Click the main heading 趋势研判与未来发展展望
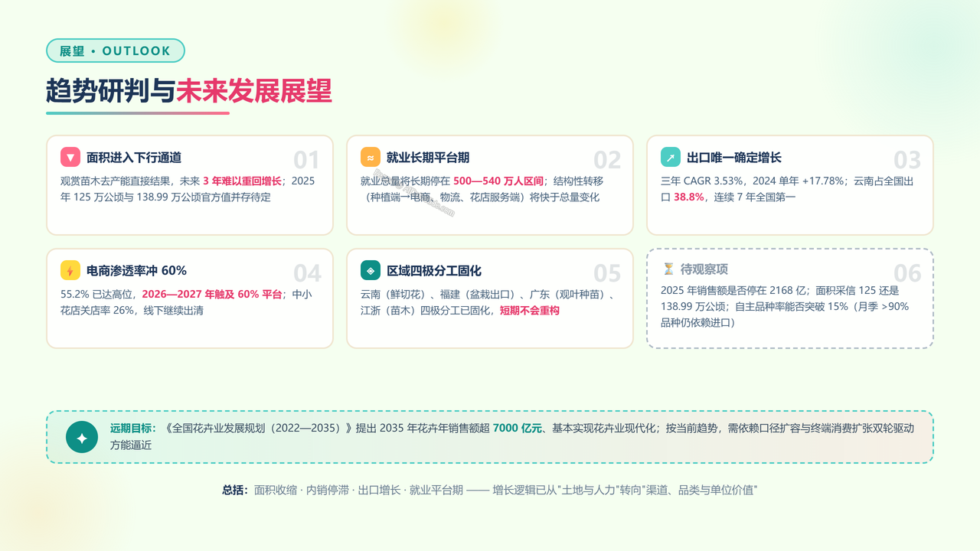 189,90
